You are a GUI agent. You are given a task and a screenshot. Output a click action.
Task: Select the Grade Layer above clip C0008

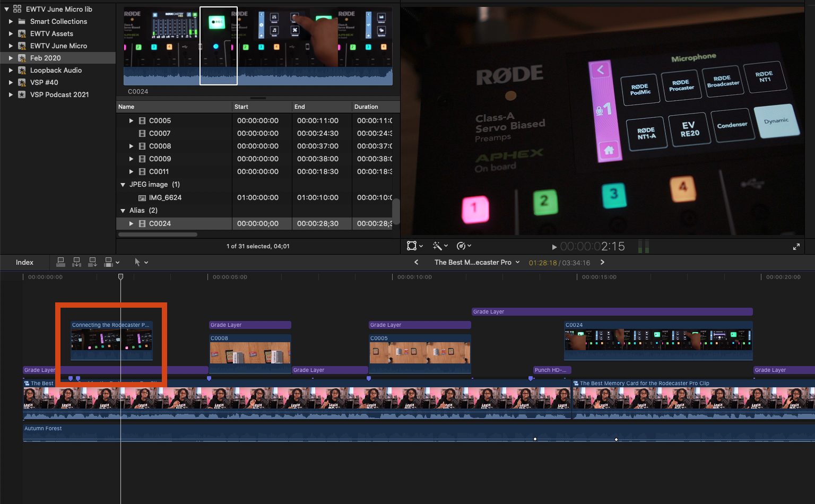[250, 325]
